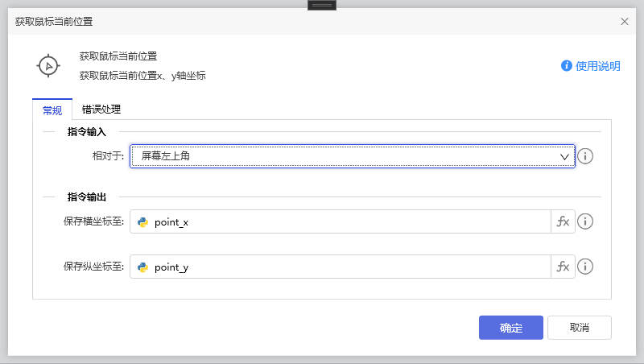
Task: Confirm with the 确定 button
Action: (x=511, y=328)
